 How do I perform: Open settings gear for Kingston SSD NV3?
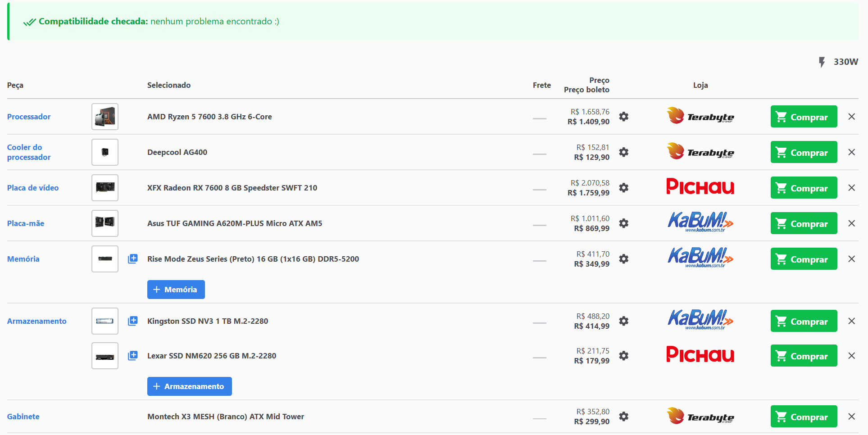tap(624, 321)
